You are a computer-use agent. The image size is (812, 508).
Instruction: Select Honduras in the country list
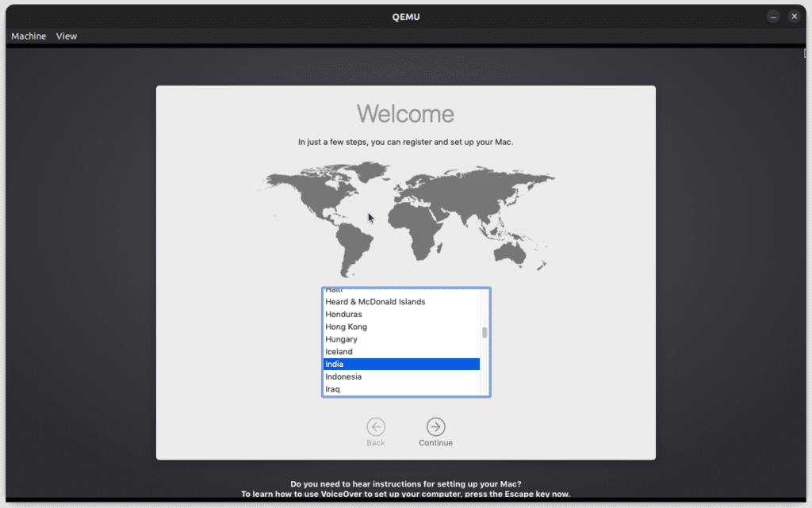401,315
